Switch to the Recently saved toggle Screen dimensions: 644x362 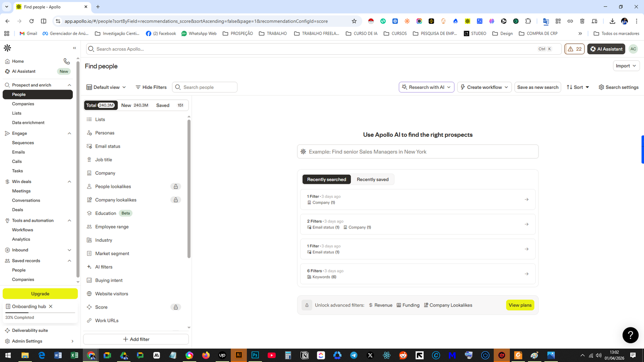click(372, 179)
